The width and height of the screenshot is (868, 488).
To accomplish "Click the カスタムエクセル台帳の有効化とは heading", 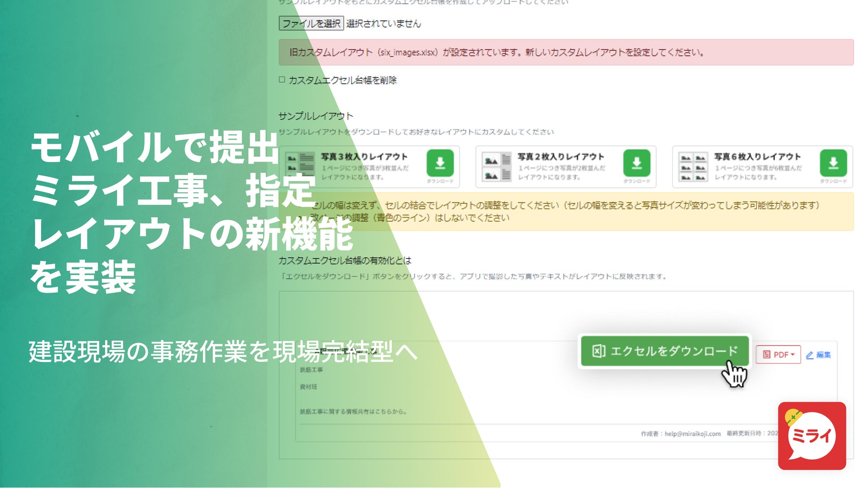I will 345,260.
